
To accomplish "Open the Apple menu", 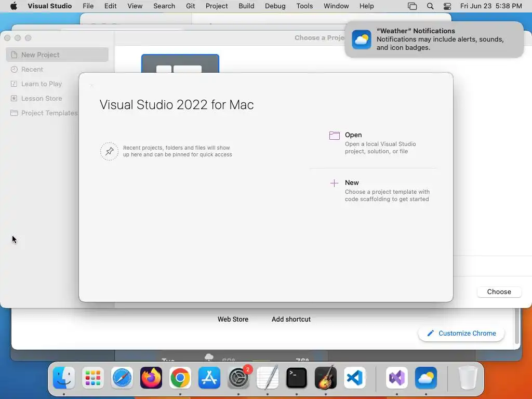I will tap(14, 6).
